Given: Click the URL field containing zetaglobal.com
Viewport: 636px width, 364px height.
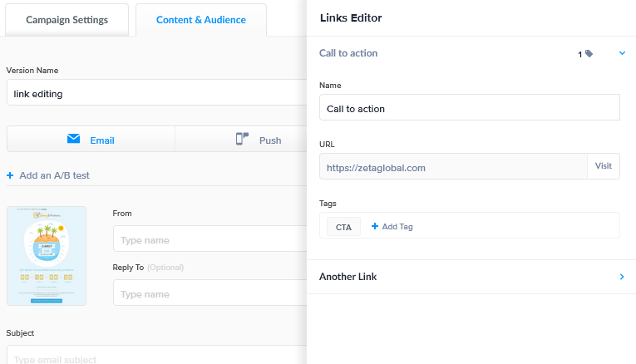Looking at the screenshot, I should coord(453,167).
